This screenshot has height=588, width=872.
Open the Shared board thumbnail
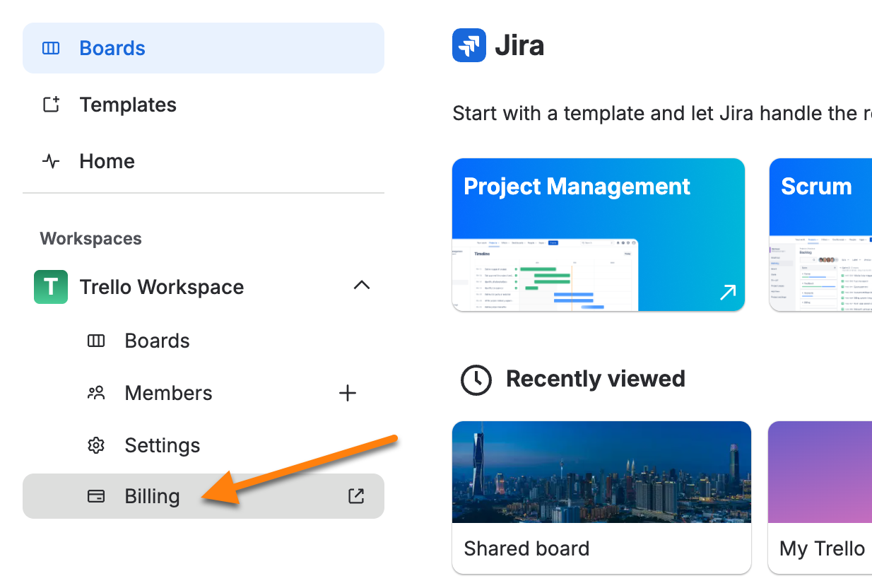click(x=601, y=472)
